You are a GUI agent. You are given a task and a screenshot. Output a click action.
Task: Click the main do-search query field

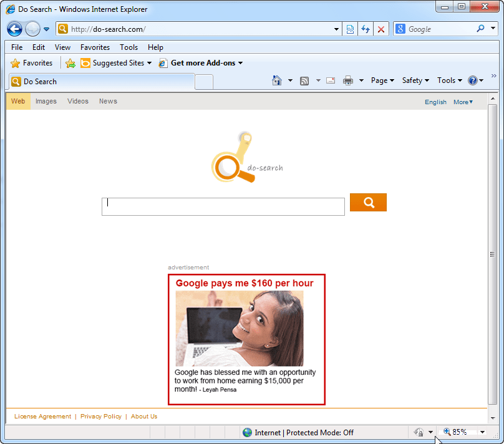point(223,206)
